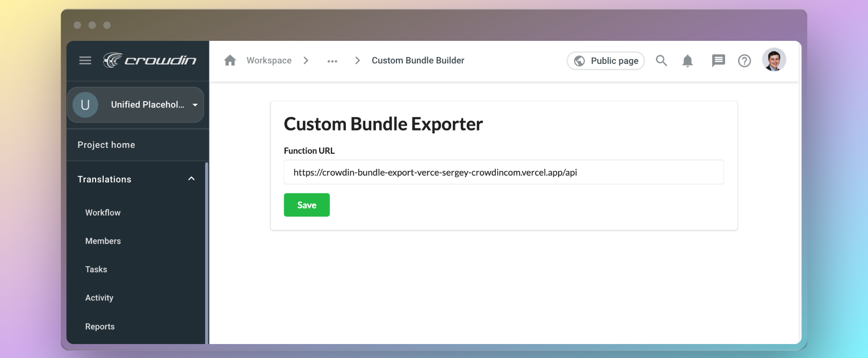The height and width of the screenshot is (358, 868).
Task: Expand the breadcrumb ellipsis
Action: 332,61
